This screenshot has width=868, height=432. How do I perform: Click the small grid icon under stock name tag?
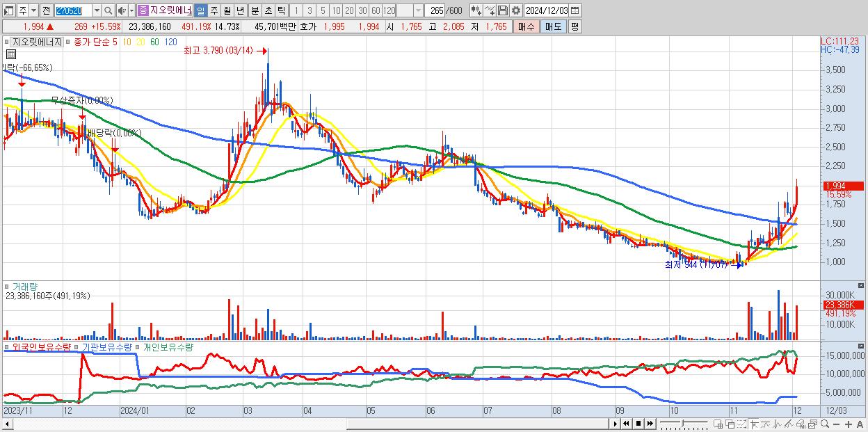pyautogui.click(x=11, y=54)
